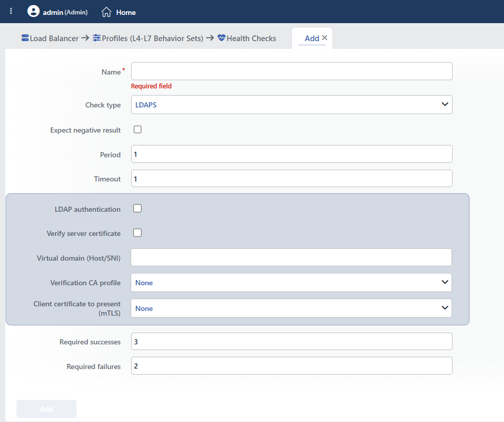
Task: Click the Load Balancer server icon
Action: coord(25,38)
